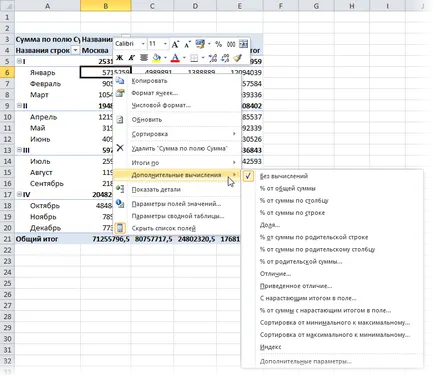Viewport: 434px width, 377px height.
Task: Open the font size 11 dropdown
Action: [165, 44]
